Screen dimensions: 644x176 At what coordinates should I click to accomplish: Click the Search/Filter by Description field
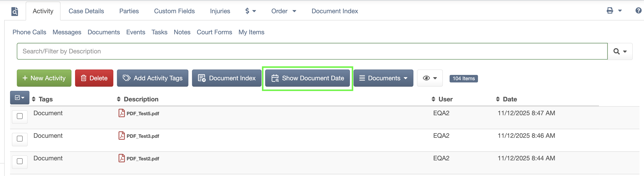click(312, 51)
